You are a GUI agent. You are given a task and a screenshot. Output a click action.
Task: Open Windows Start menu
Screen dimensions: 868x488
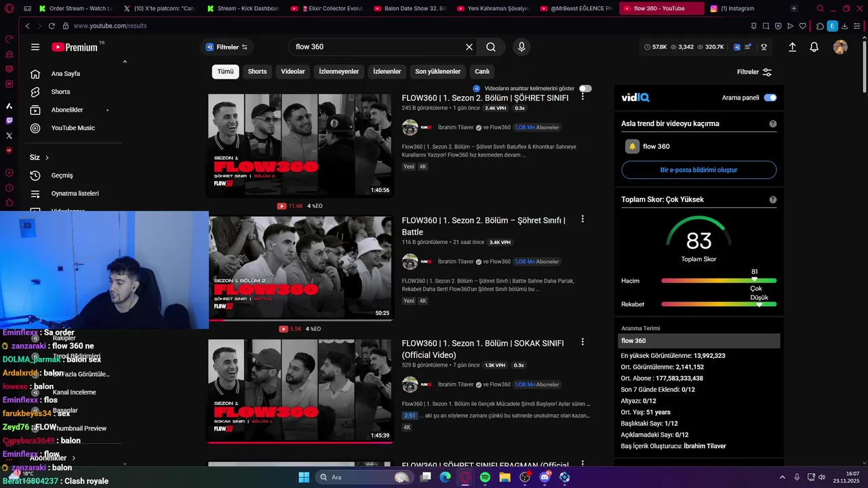(x=303, y=477)
